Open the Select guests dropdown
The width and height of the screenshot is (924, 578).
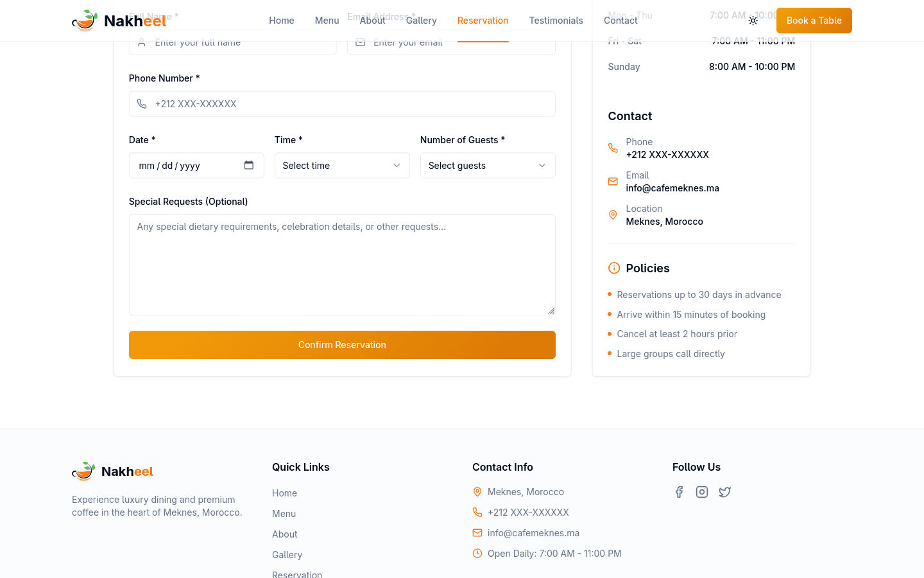488,166
